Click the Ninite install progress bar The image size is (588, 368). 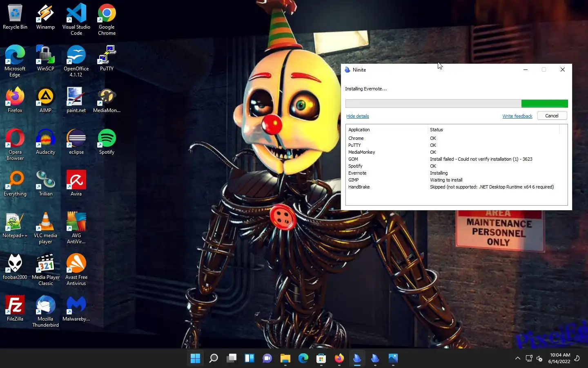click(x=457, y=104)
